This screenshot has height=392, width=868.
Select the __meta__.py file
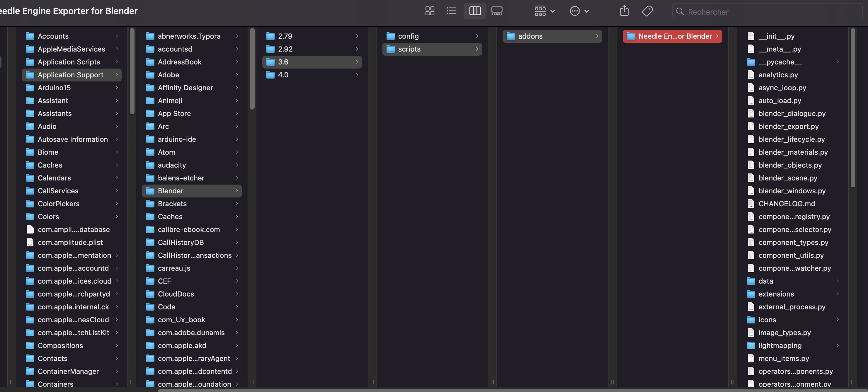[x=792, y=49]
